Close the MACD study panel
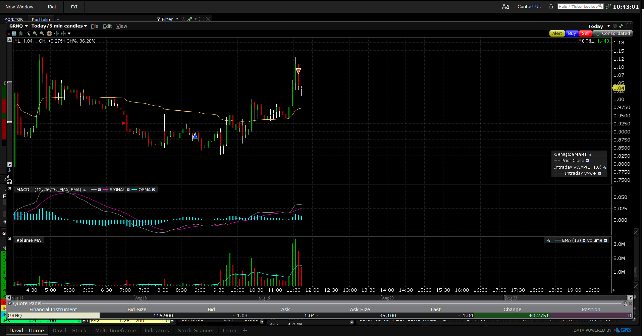The width and height of the screenshot is (644, 336). [x=10, y=188]
